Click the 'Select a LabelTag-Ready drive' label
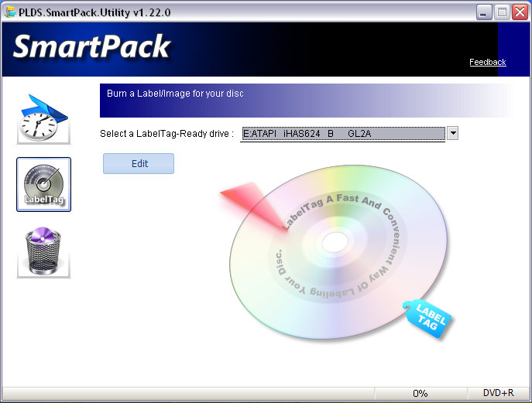 [x=167, y=134]
